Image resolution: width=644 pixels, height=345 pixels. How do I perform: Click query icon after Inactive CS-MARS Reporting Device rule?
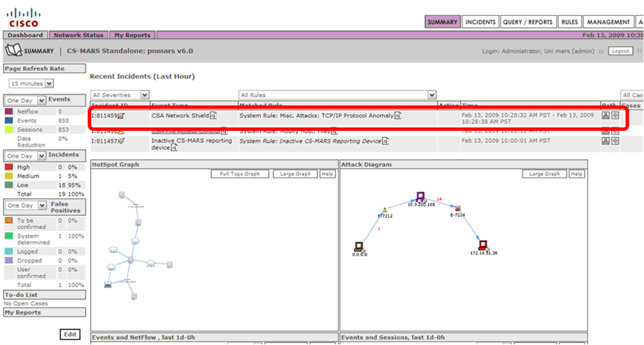pyautogui.click(x=385, y=141)
